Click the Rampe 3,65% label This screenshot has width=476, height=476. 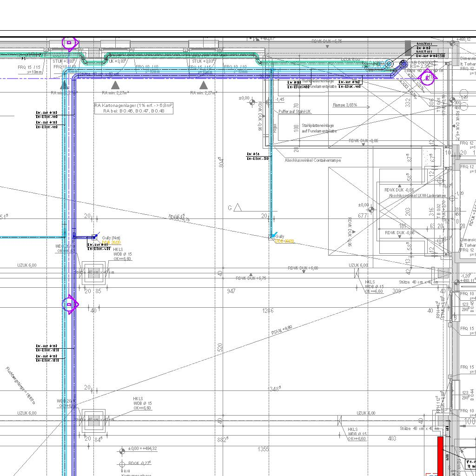point(345,105)
